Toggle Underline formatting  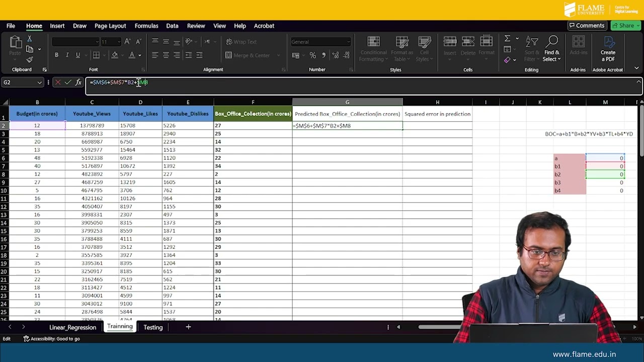[77, 55]
